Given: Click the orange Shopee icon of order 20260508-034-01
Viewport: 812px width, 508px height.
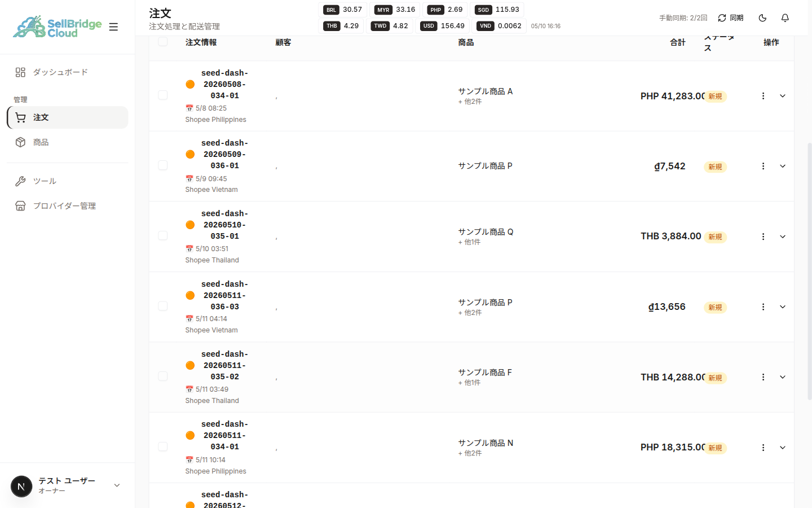Looking at the screenshot, I should (x=190, y=84).
